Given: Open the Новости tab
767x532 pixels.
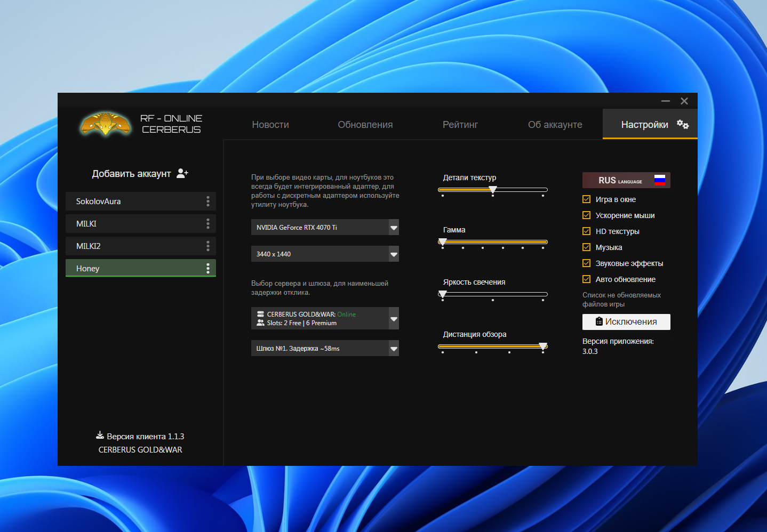Looking at the screenshot, I should click(x=270, y=124).
